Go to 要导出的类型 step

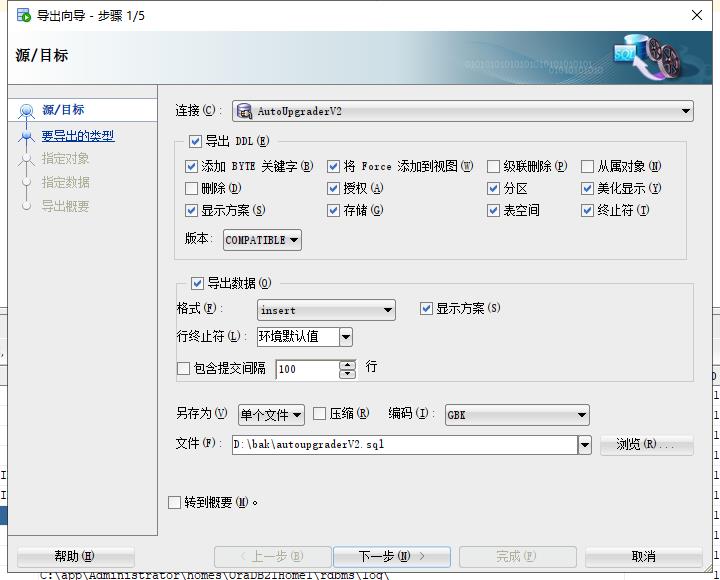78,136
